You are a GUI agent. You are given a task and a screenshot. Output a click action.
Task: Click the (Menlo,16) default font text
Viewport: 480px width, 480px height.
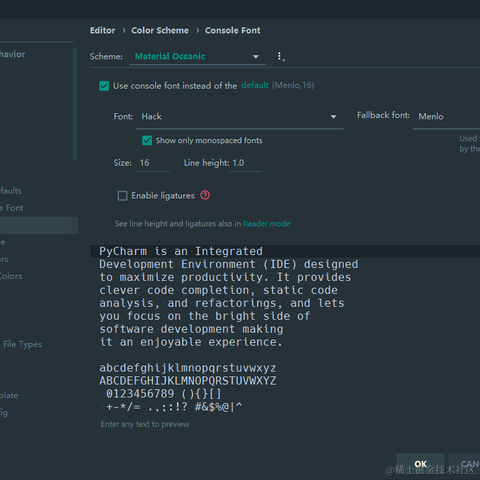point(293,85)
